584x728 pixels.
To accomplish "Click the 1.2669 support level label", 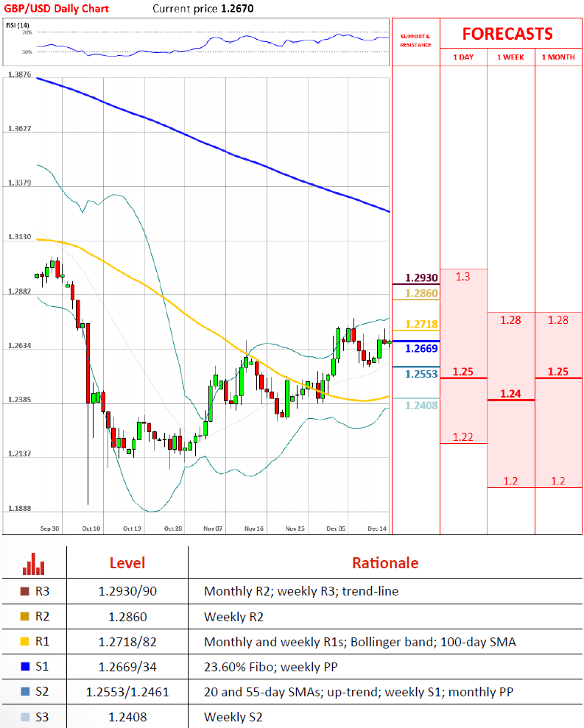I will pos(421,349).
